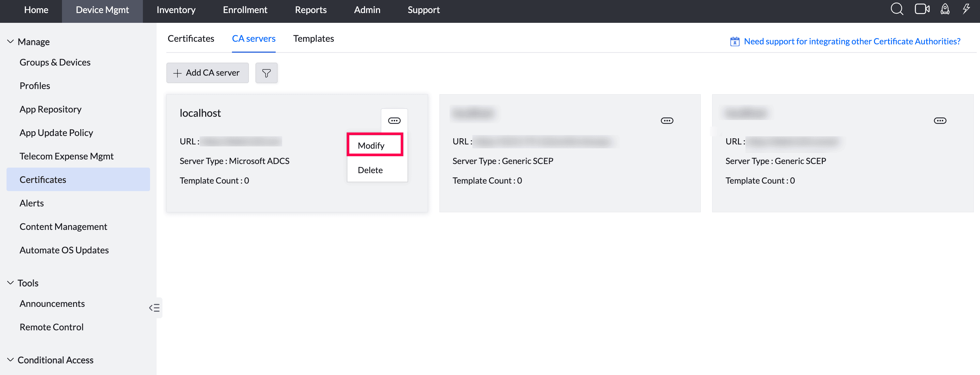Open ellipsis menu on localhost card

click(x=394, y=121)
